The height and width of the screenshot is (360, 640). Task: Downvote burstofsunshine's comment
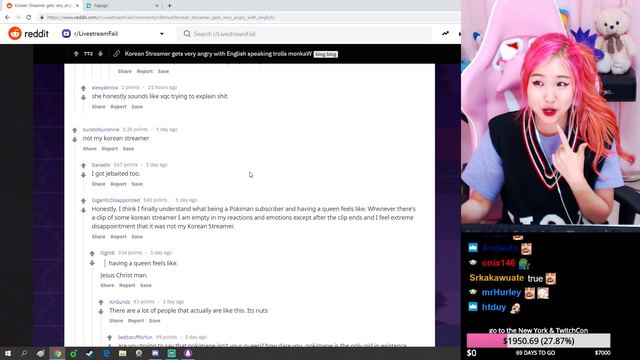[75, 140]
